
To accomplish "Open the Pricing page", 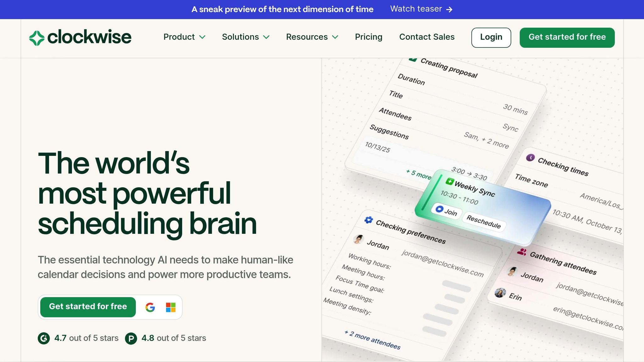I will pos(369,37).
